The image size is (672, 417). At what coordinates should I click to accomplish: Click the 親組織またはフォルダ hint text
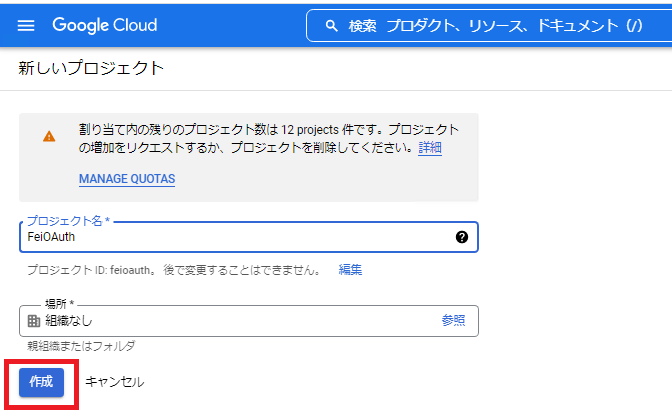tap(81, 346)
